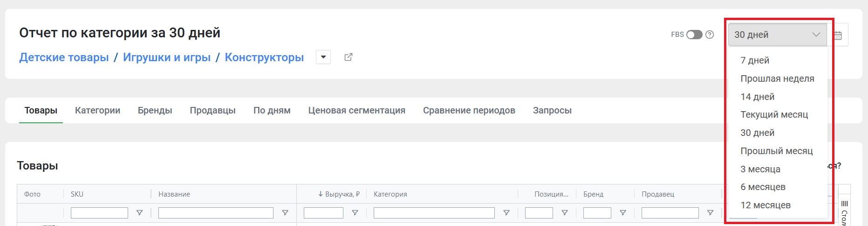
Task: Choose Прошлый месяц in the period list
Action: 776,151
